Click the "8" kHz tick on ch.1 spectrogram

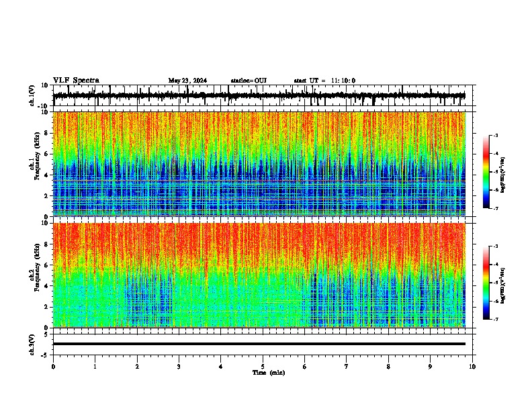[x=47, y=133]
